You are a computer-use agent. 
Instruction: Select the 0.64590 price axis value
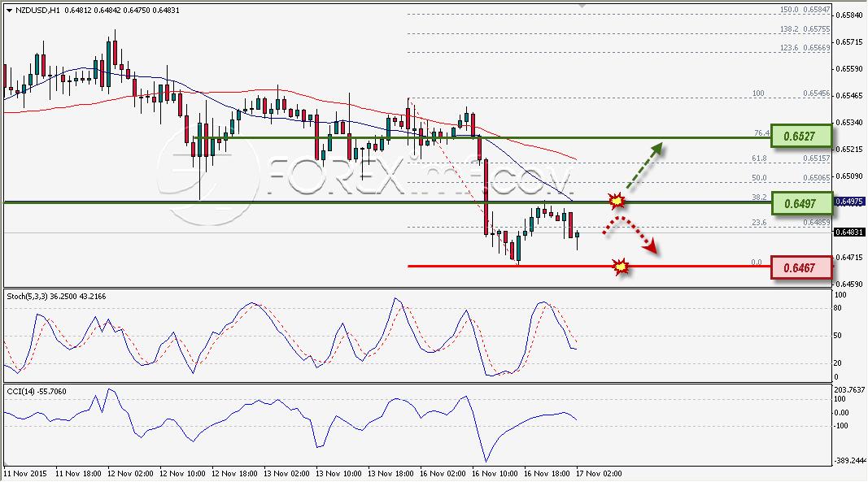pyautogui.click(x=849, y=284)
